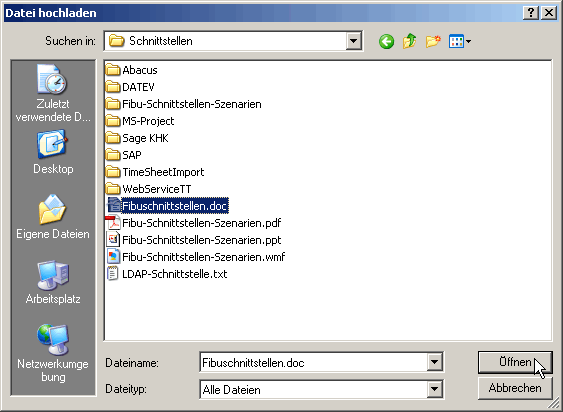Create a new folder icon

[x=433, y=41]
